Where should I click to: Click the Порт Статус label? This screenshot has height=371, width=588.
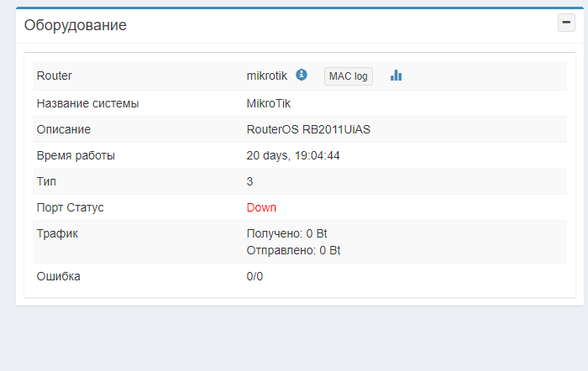71,207
